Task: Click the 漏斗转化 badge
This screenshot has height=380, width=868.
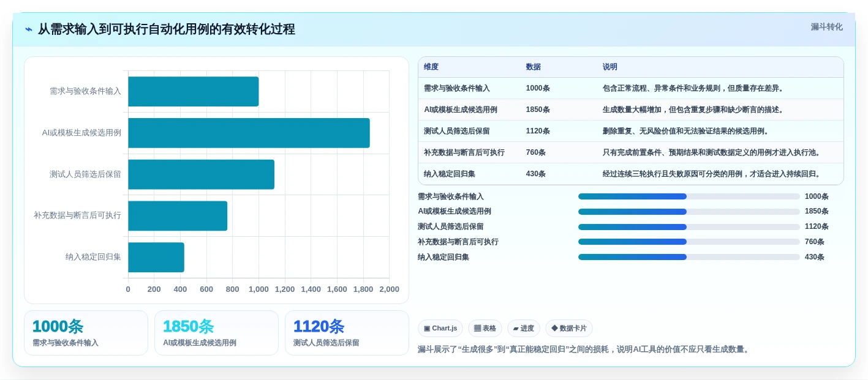Action: point(826,27)
